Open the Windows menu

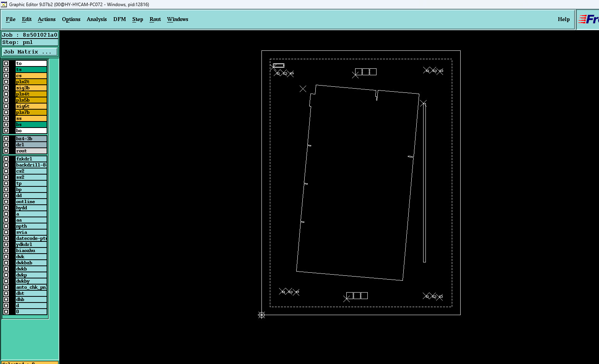click(178, 19)
